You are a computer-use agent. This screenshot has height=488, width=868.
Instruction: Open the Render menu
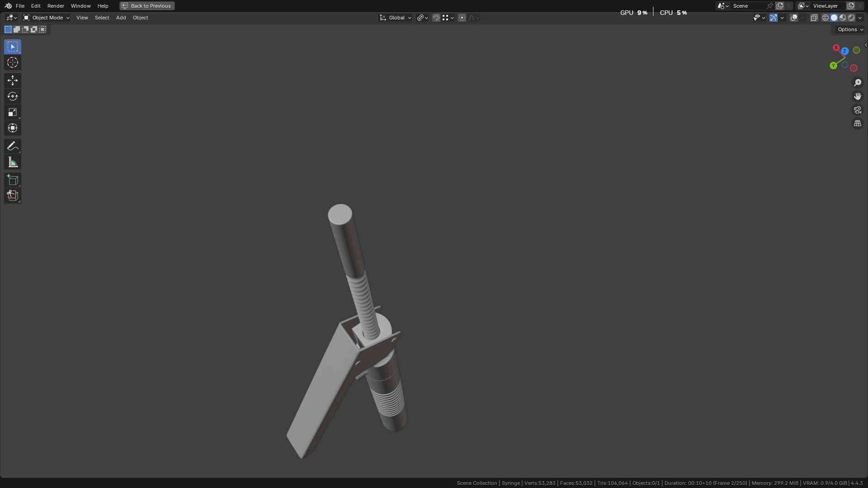[x=56, y=6]
